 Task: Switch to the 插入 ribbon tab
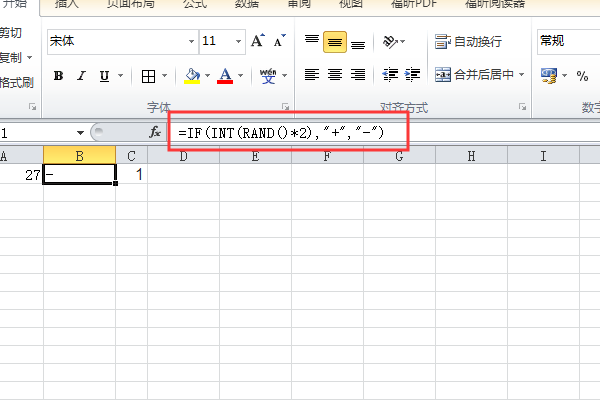click(67, 4)
